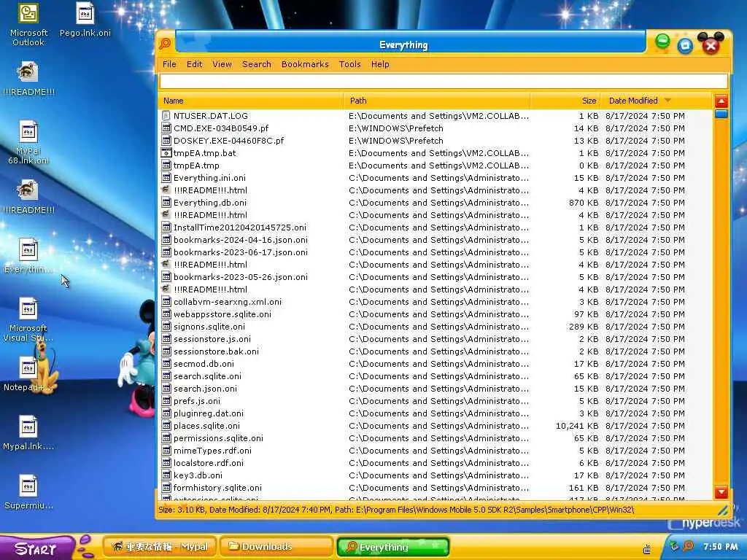The height and width of the screenshot is (560, 747).
Task: Click the scrollbar down arrow
Action: coord(721,491)
